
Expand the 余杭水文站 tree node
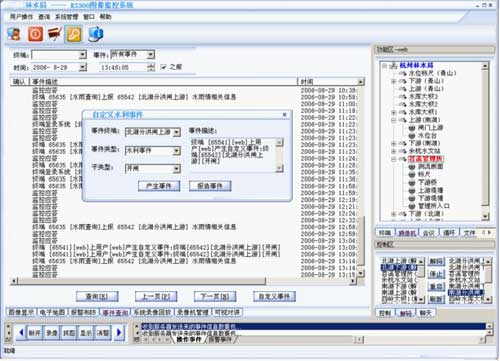(x=394, y=151)
